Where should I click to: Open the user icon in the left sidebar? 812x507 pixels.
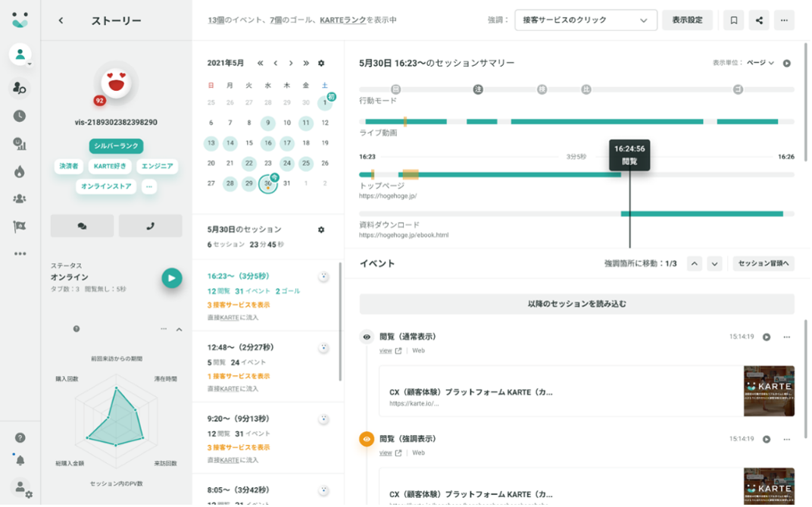click(20, 54)
